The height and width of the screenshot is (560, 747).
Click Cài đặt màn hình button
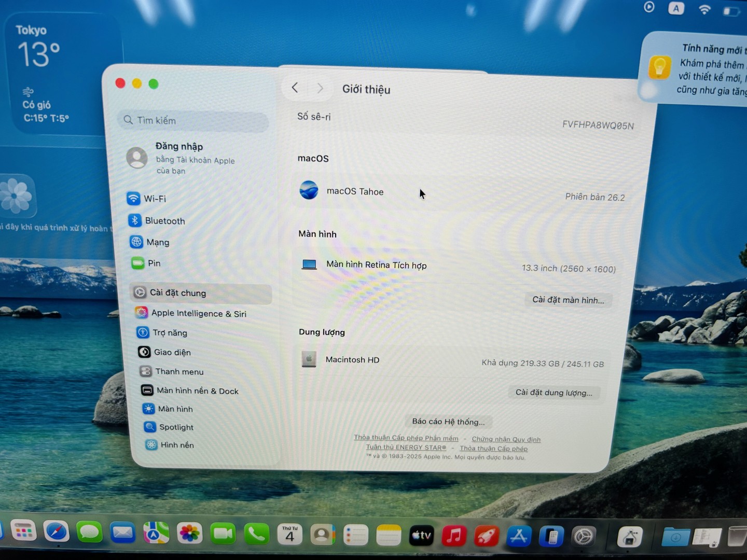point(568,300)
